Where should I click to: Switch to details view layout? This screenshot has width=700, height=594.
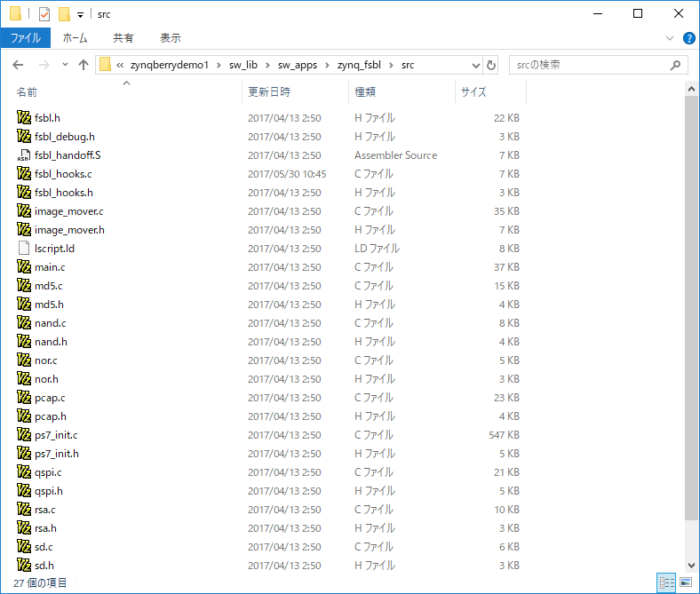coord(666,582)
